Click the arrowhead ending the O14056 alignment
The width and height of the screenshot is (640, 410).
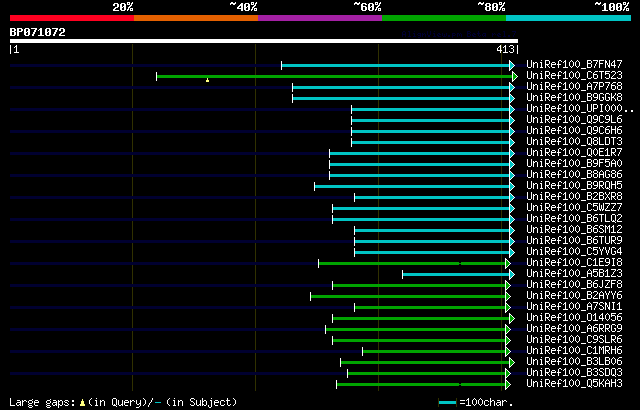[x=512, y=319]
